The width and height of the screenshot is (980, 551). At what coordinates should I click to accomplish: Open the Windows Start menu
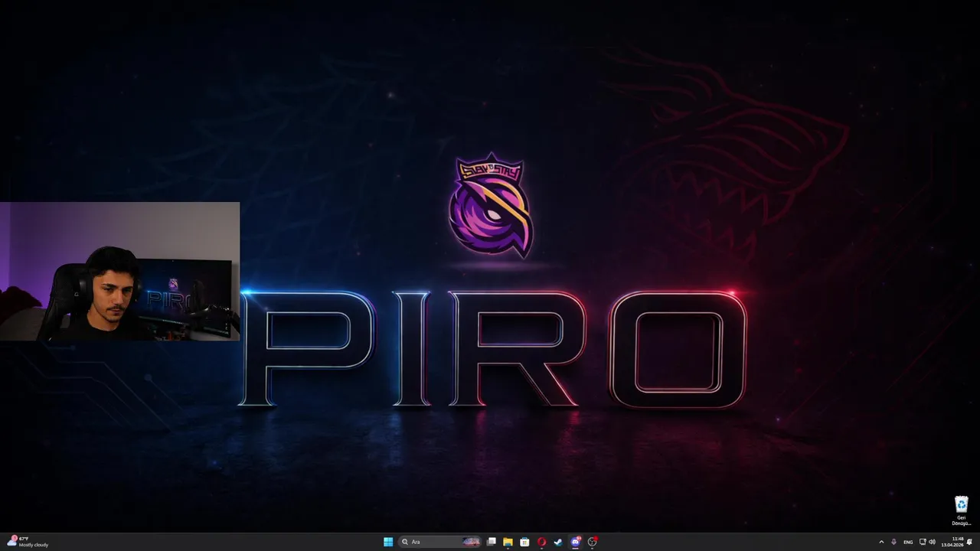coord(388,542)
